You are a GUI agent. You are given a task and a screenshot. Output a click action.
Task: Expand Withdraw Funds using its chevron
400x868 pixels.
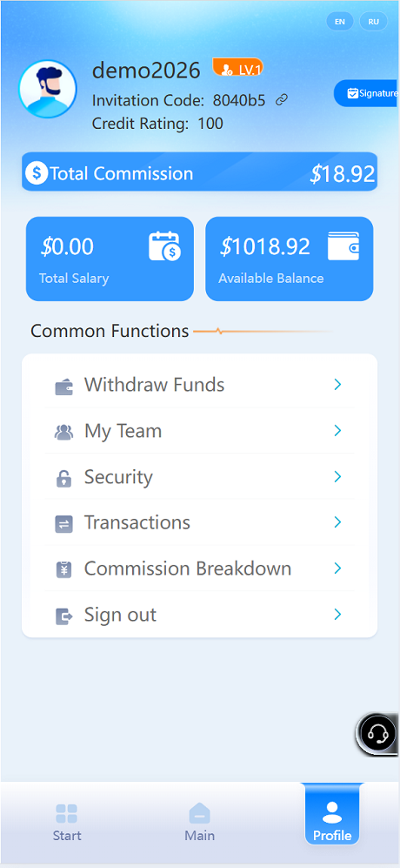coord(337,384)
